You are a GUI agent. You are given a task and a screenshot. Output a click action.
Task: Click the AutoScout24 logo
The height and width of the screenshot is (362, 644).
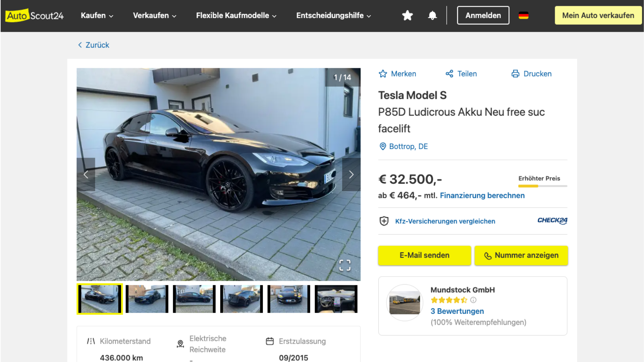(x=35, y=15)
